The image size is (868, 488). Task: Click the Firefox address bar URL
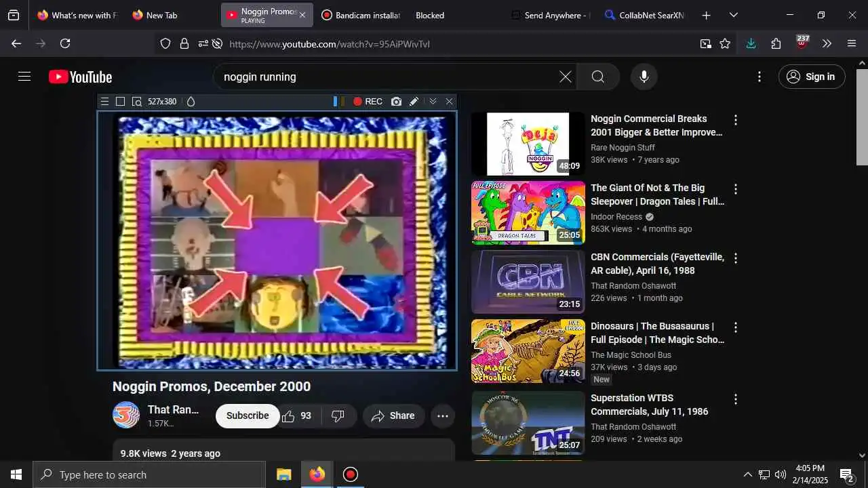pyautogui.click(x=330, y=44)
